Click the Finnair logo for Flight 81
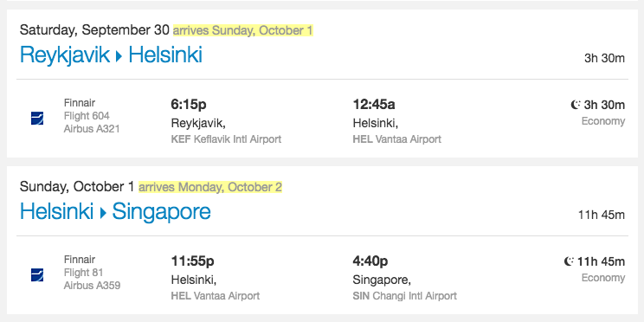Viewport: 644px width, 322px height. pyautogui.click(x=37, y=274)
